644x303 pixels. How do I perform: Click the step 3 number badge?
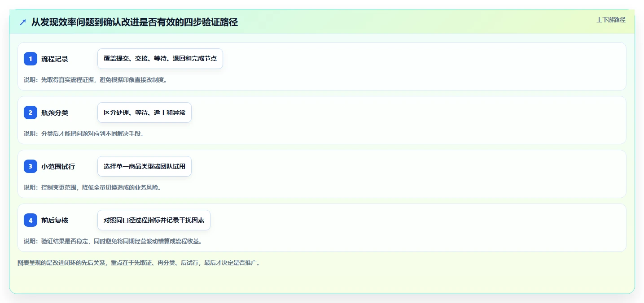pyautogui.click(x=31, y=166)
